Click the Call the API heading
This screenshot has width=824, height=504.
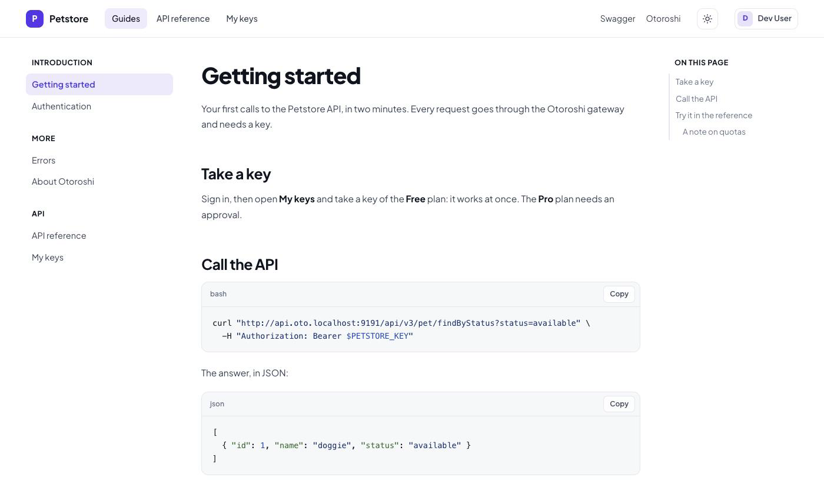click(240, 265)
